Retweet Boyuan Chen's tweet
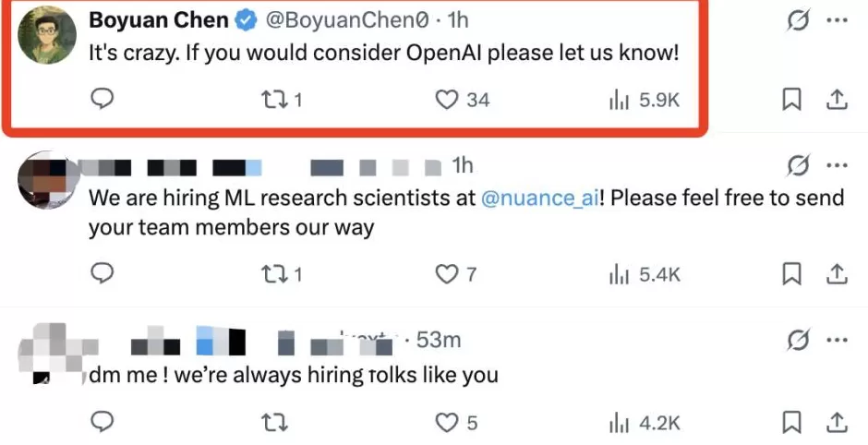Screen dimensions: 868x445 point(273,100)
